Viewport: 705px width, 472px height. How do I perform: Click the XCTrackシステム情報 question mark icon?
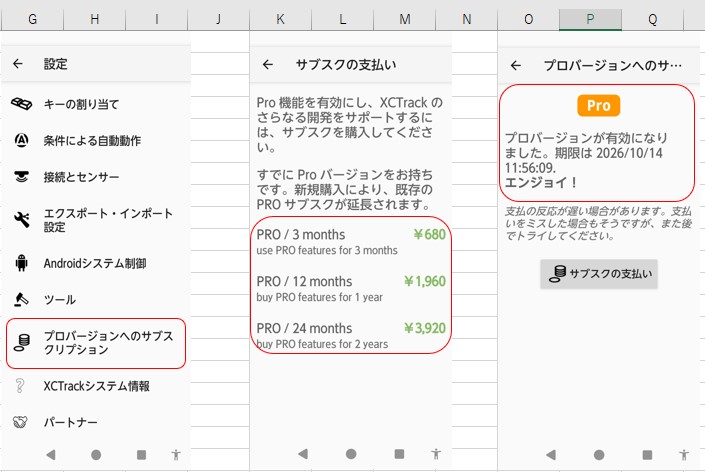(x=21, y=386)
